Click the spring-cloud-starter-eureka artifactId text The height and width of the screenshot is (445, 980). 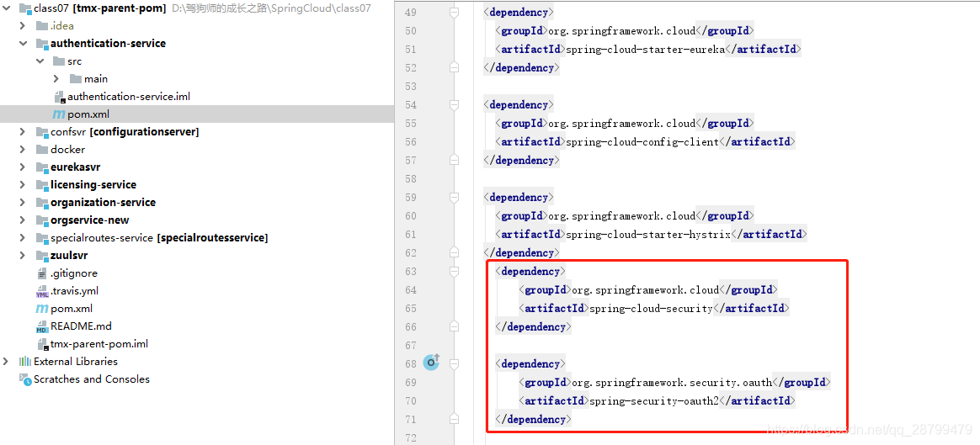click(645, 50)
